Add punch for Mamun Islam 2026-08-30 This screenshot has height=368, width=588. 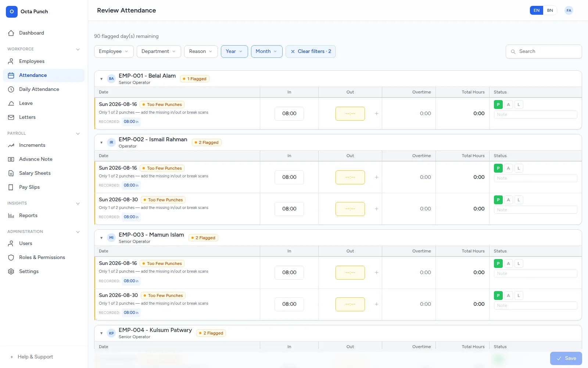click(x=376, y=304)
